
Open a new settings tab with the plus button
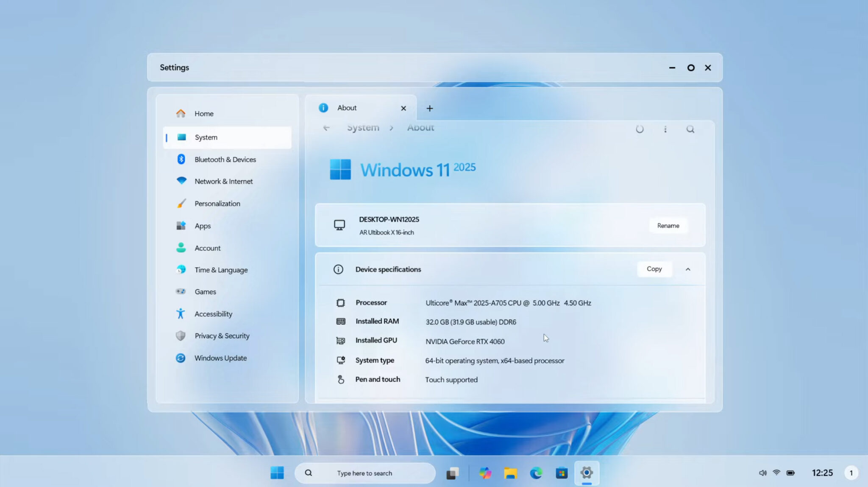[x=429, y=108]
